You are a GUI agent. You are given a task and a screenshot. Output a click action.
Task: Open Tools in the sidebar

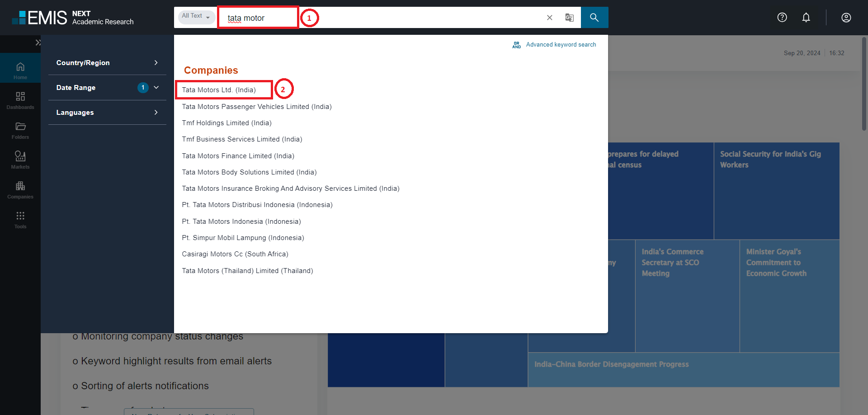click(x=20, y=220)
